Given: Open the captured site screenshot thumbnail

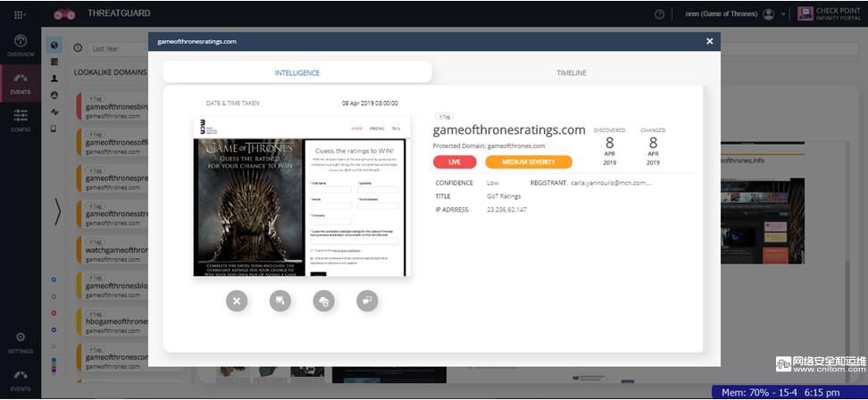Looking at the screenshot, I should [302, 196].
